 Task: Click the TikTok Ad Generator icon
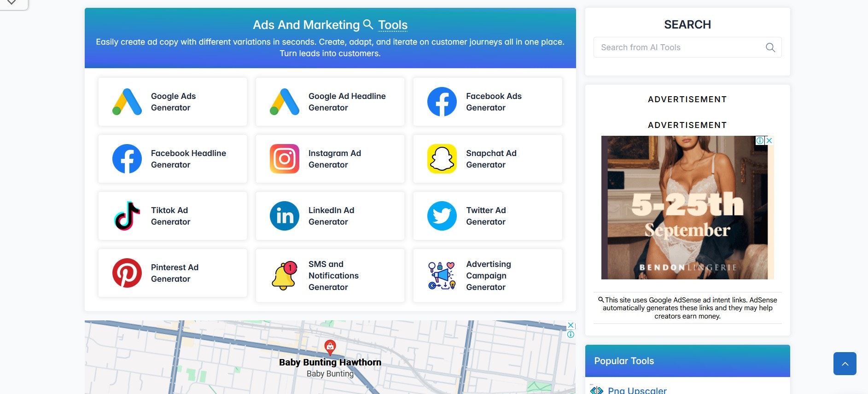click(127, 216)
